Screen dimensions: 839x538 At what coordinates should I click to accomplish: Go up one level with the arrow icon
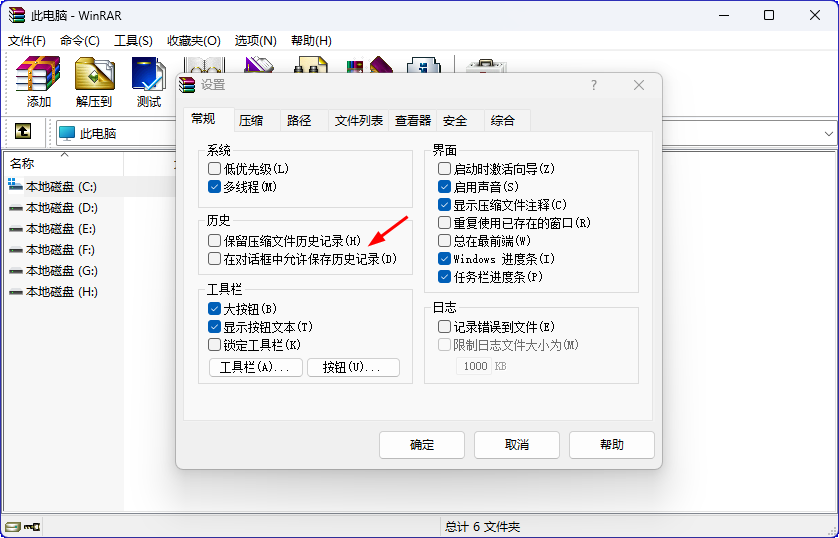pyautogui.click(x=23, y=131)
